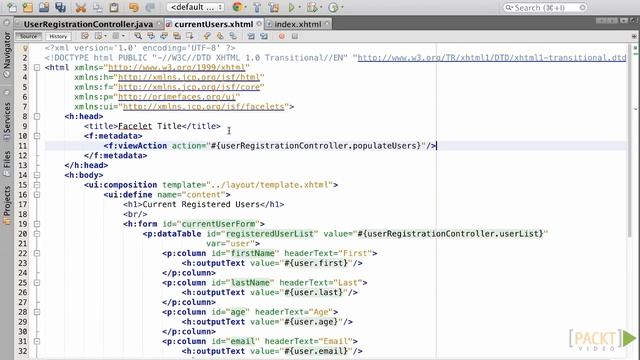Screen dimensions: 640x360
Task: Click the Redo arrow icon
Action: 150,7
